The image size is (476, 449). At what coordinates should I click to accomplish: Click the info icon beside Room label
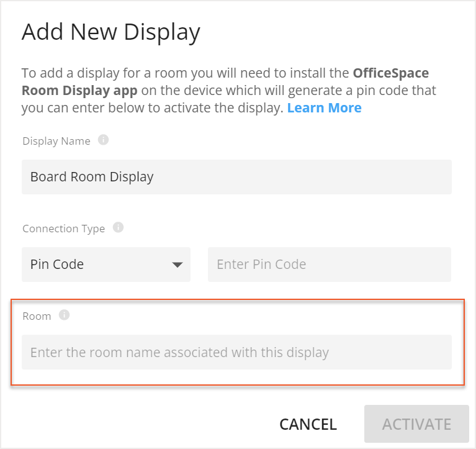[64, 315]
